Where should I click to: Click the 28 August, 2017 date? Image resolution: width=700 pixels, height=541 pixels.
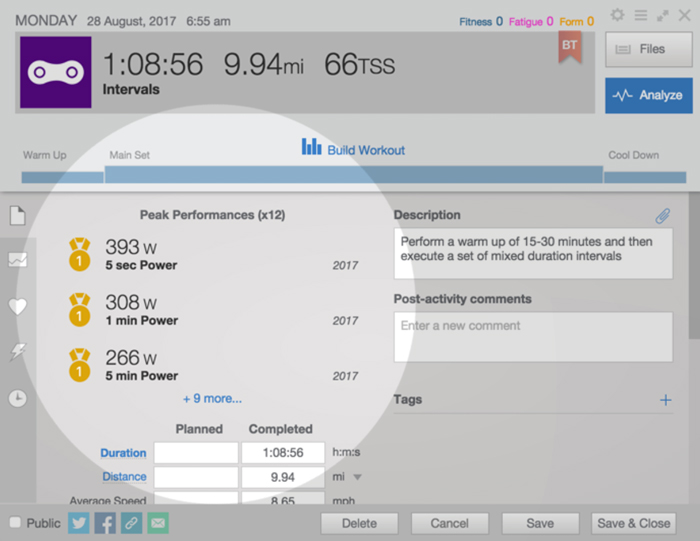point(131,21)
